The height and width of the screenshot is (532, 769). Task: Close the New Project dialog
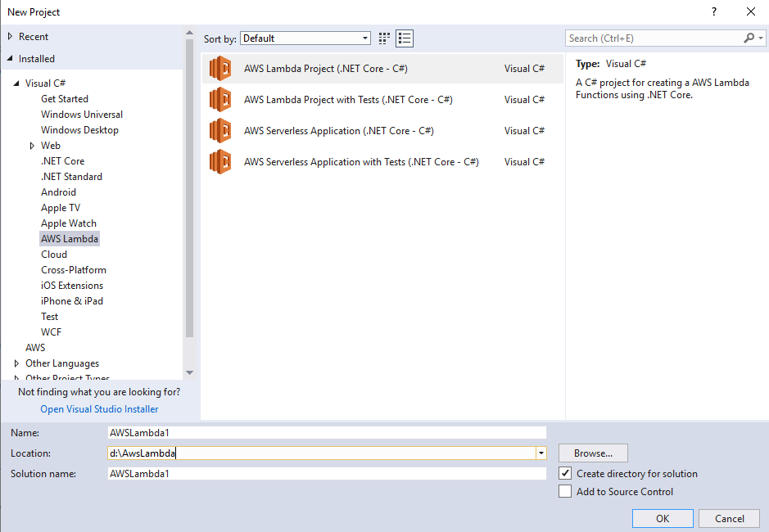751,11
